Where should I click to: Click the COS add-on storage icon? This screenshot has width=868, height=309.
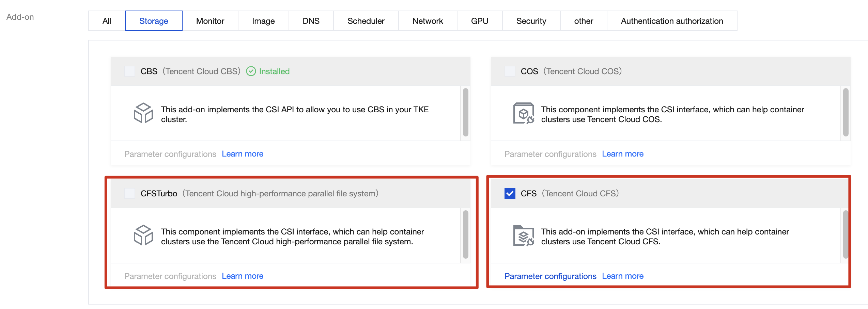tap(523, 113)
